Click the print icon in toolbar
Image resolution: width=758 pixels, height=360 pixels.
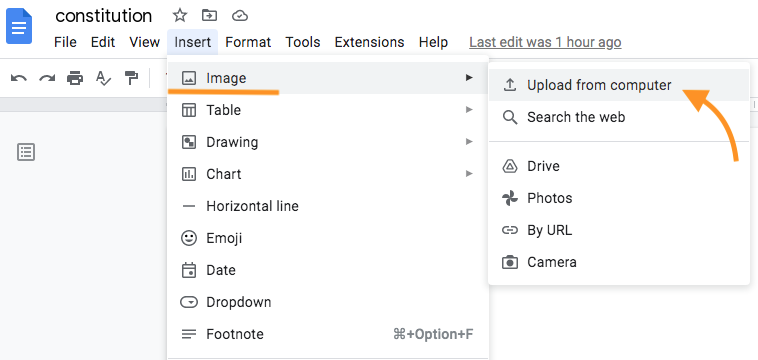coord(75,78)
